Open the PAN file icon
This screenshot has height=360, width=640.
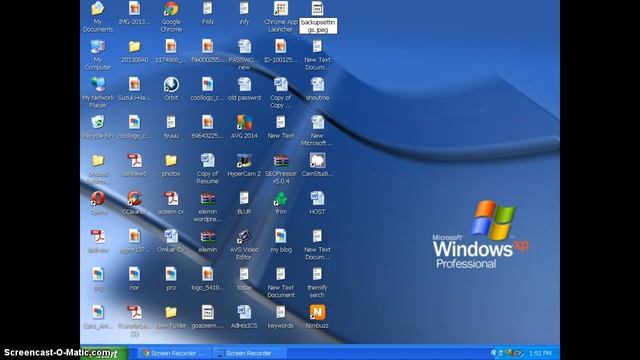[207, 8]
